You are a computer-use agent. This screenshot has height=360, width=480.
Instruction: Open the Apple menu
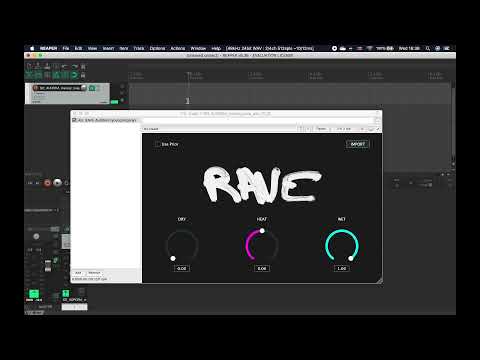pos(32,48)
